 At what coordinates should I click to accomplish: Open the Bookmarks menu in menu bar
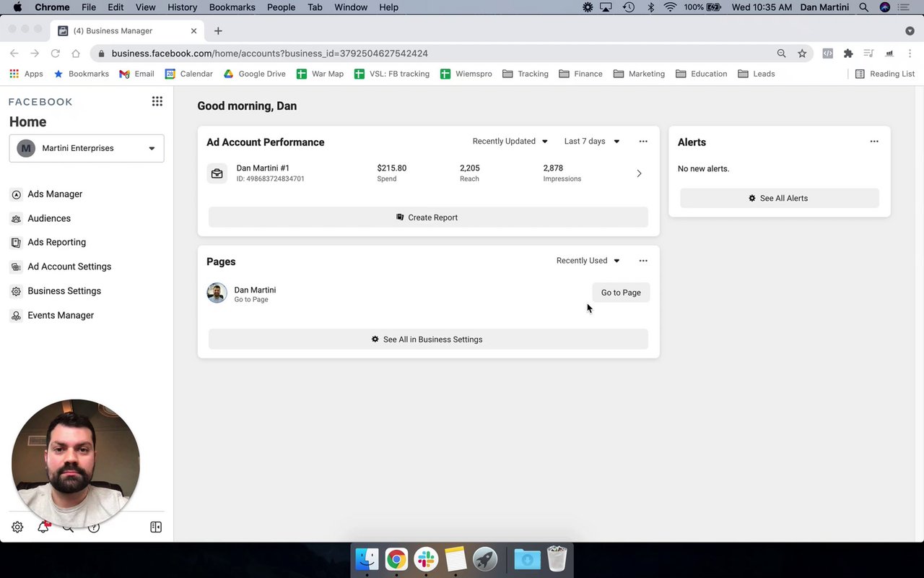(232, 7)
